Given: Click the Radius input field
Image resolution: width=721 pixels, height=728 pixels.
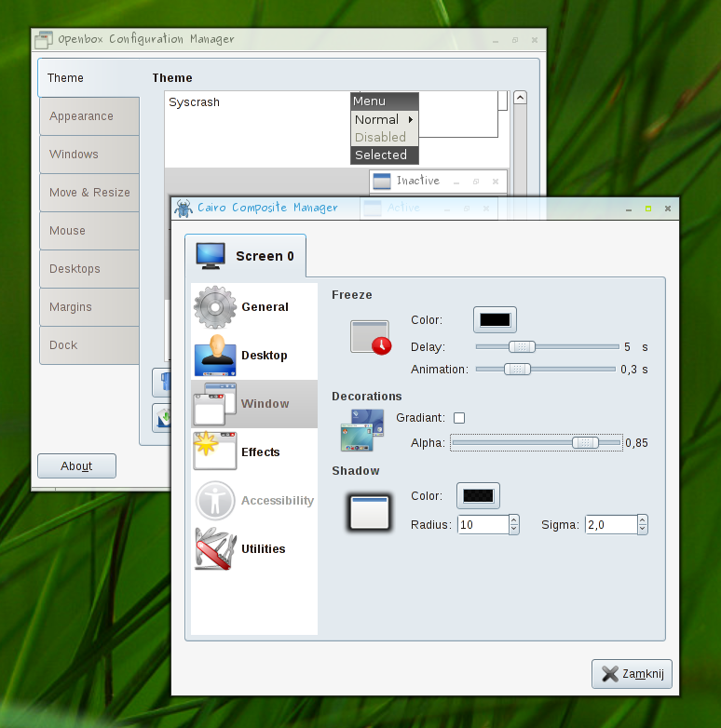Looking at the screenshot, I should coord(483,525).
